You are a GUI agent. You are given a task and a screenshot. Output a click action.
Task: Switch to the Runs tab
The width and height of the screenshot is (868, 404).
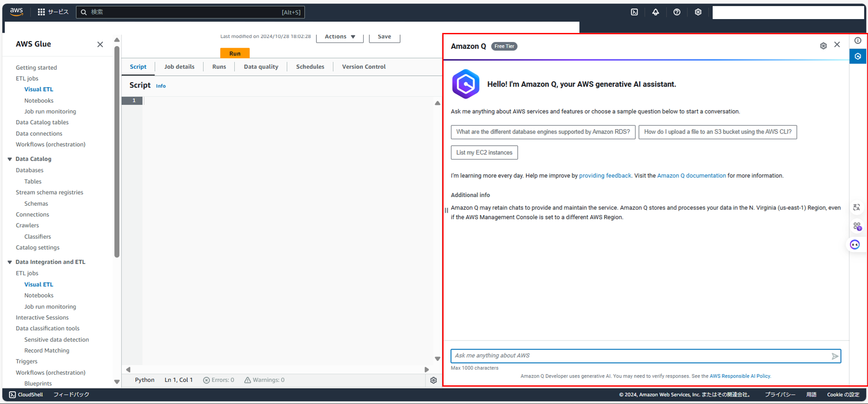coord(219,67)
